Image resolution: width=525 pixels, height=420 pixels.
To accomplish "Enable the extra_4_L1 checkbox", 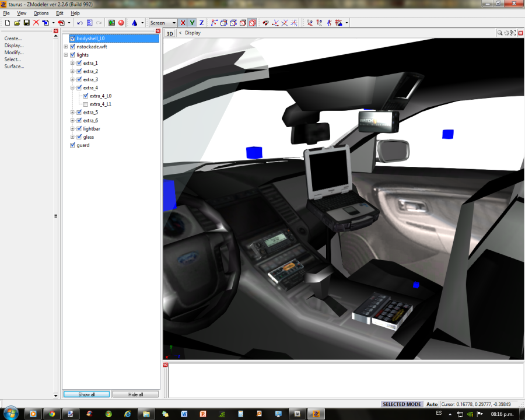I will pyautogui.click(x=86, y=104).
